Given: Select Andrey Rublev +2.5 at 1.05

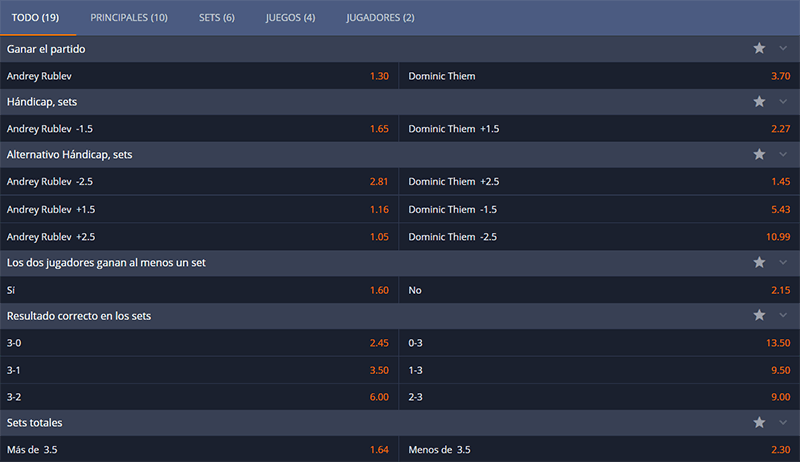Looking at the screenshot, I should pos(199,237).
